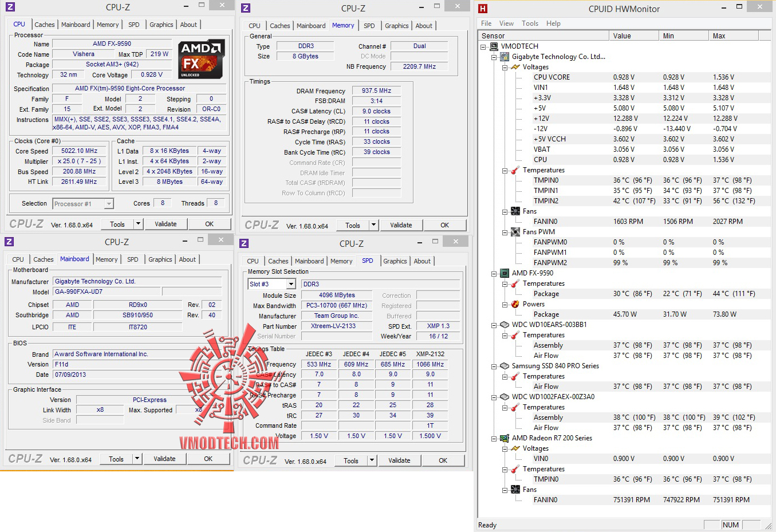
Task: Click the Temperatures thermometer icon under Gigabyte Technology
Action: tap(515, 170)
